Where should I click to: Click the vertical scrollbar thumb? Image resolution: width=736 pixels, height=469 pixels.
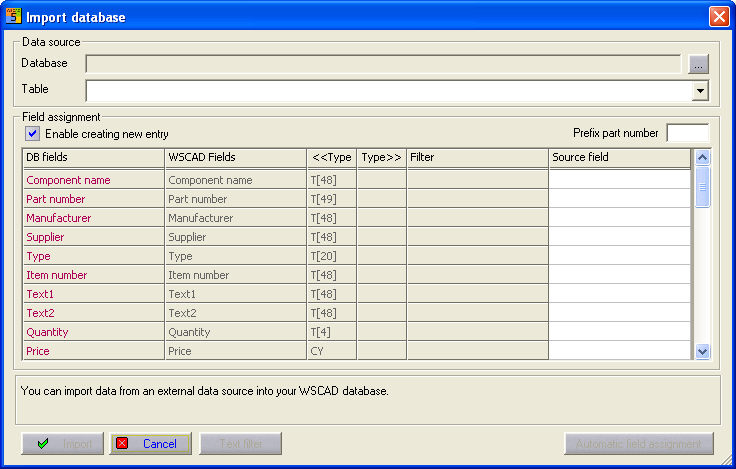click(x=702, y=187)
